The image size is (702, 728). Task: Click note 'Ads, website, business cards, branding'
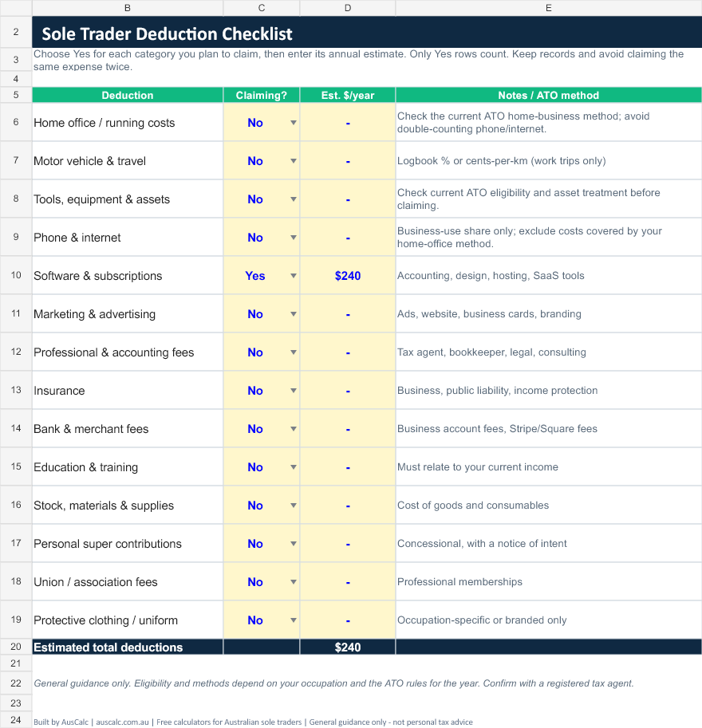point(489,314)
